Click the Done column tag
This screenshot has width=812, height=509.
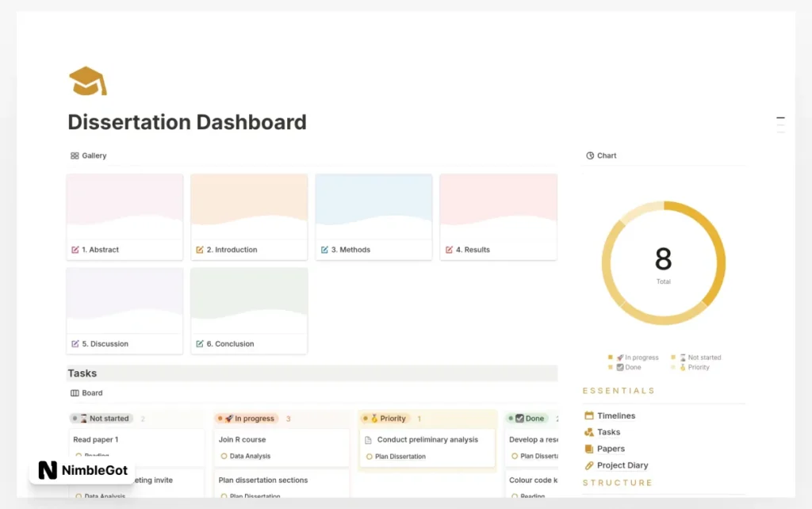click(x=527, y=419)
